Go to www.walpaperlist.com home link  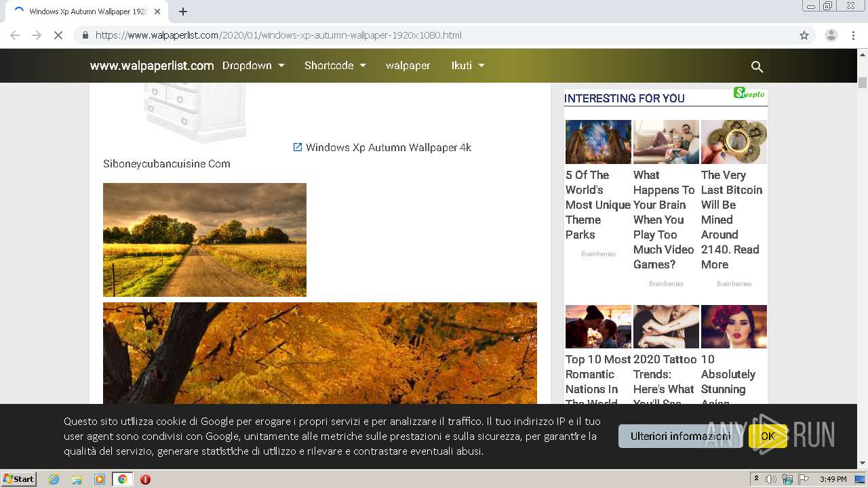[152, 66]
